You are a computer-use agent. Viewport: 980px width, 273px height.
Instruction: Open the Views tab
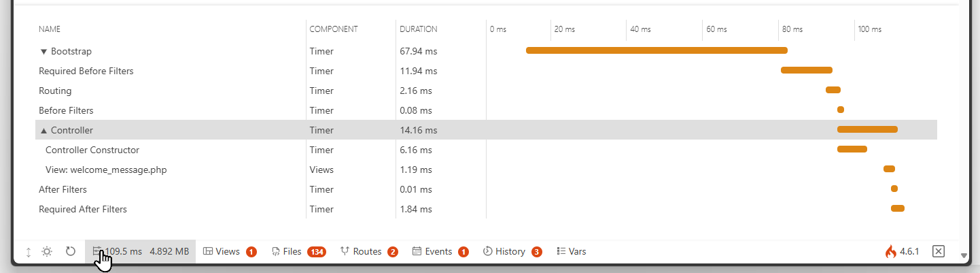tap(228, 252)
